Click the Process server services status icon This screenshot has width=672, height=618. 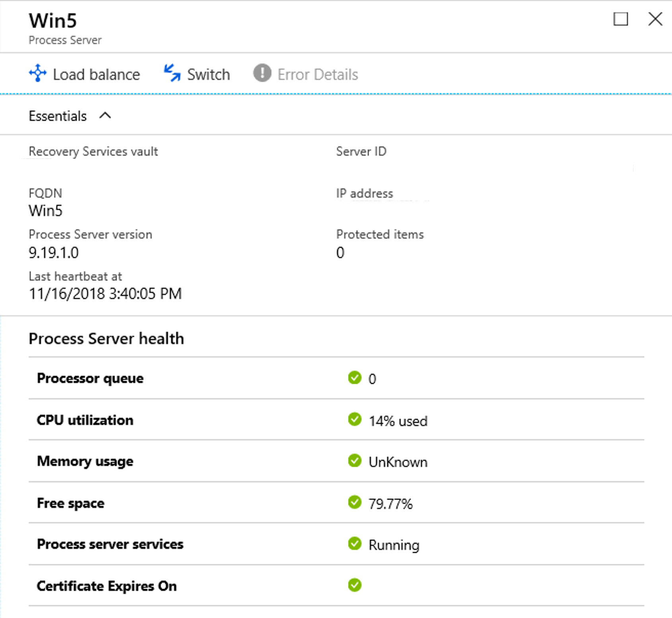[354, 544]
